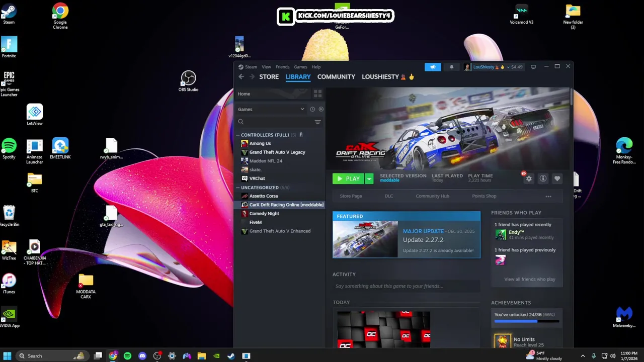Open the View menu

pyautogui.click(x=266, y=67)
